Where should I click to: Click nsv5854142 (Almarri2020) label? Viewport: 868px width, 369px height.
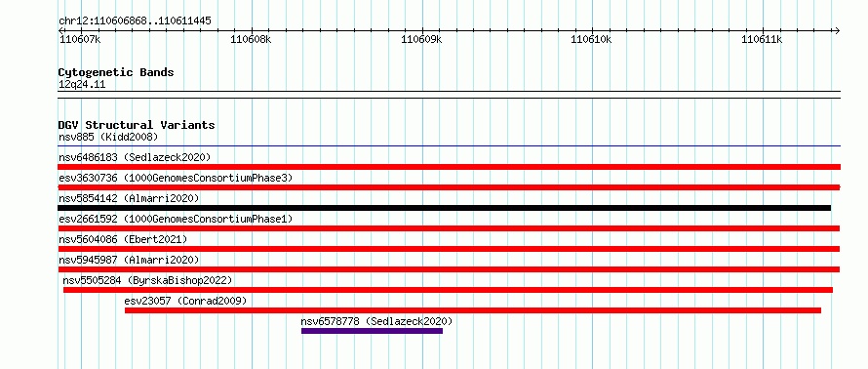tap(129, 198)
